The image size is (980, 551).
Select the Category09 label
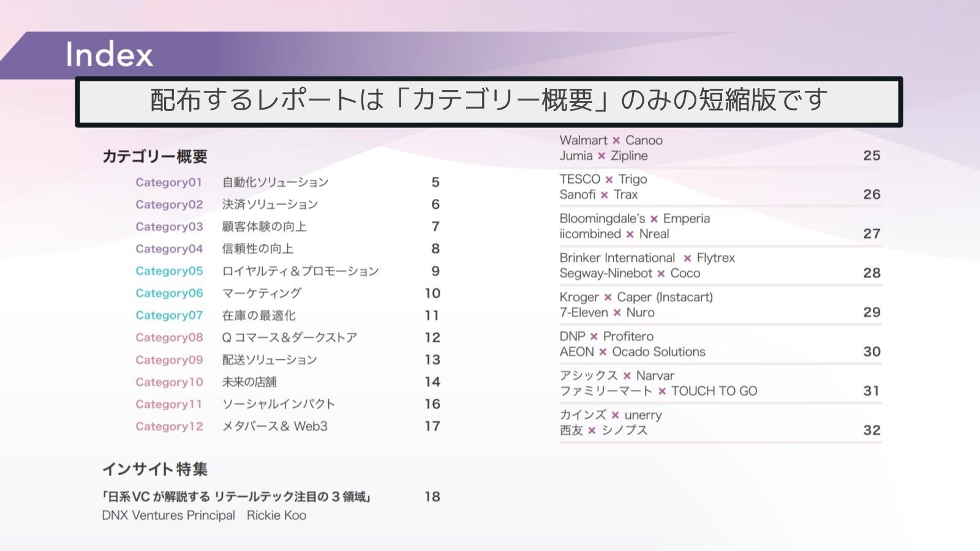tap(169, 360)
